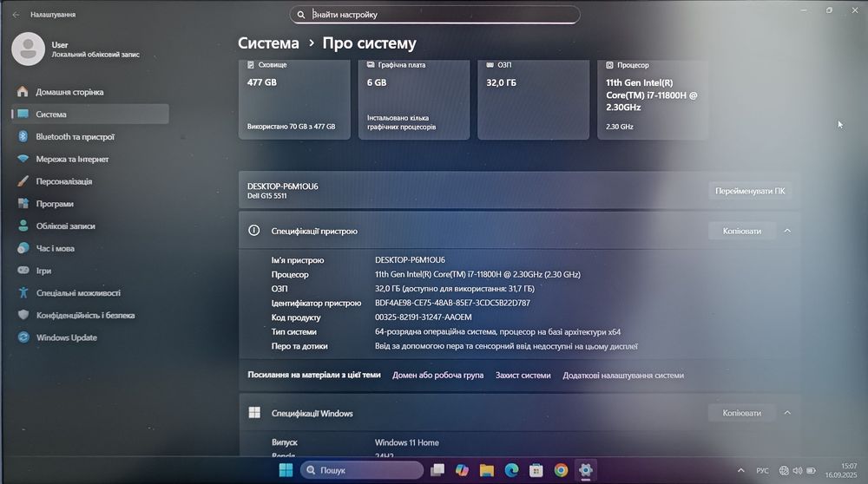Click the shield icon for Конфіденційність і безпека

pos(23,315)
